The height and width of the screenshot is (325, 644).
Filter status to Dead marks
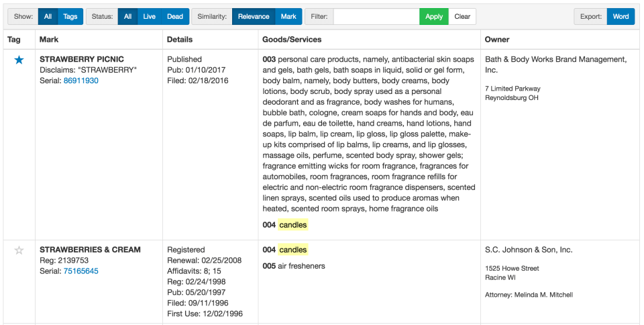tap(174, 17)
